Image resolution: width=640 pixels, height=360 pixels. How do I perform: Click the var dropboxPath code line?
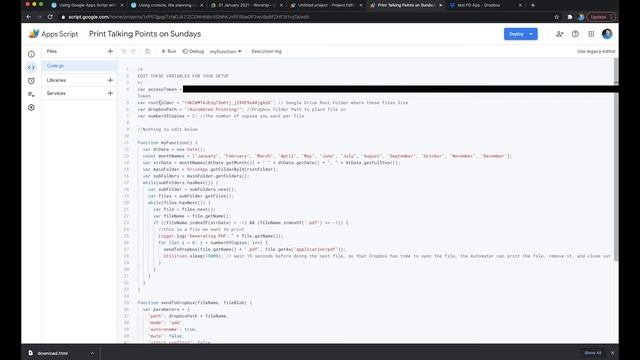(242, 109)
